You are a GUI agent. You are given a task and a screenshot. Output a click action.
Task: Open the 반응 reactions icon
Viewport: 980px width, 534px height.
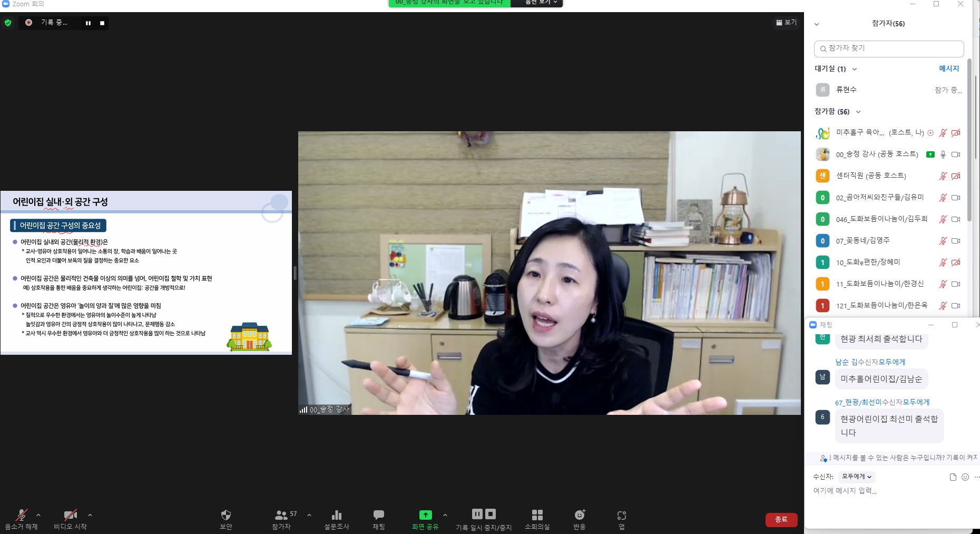tap(580, 515)
